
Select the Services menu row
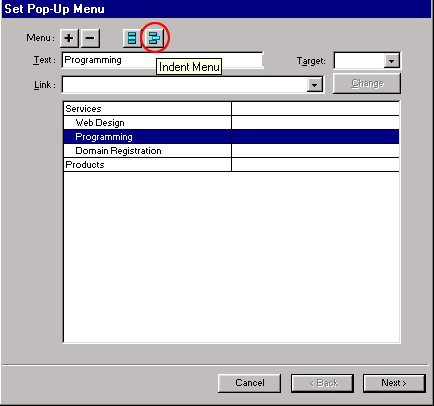[147, 109]
